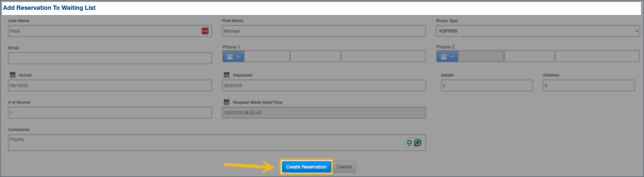This screenshot has height=177, width=644.
Task: Click the red icon in Last Name field
Action: pos(205,31)
